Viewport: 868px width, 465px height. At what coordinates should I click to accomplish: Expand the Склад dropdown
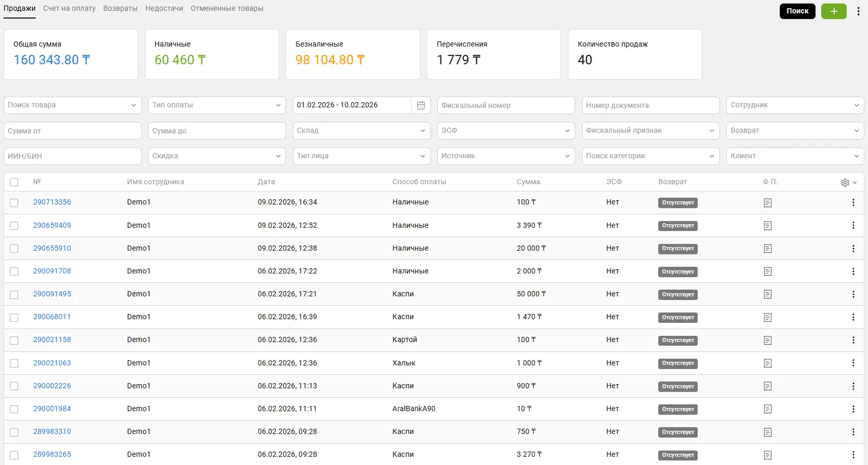point(361,131)
